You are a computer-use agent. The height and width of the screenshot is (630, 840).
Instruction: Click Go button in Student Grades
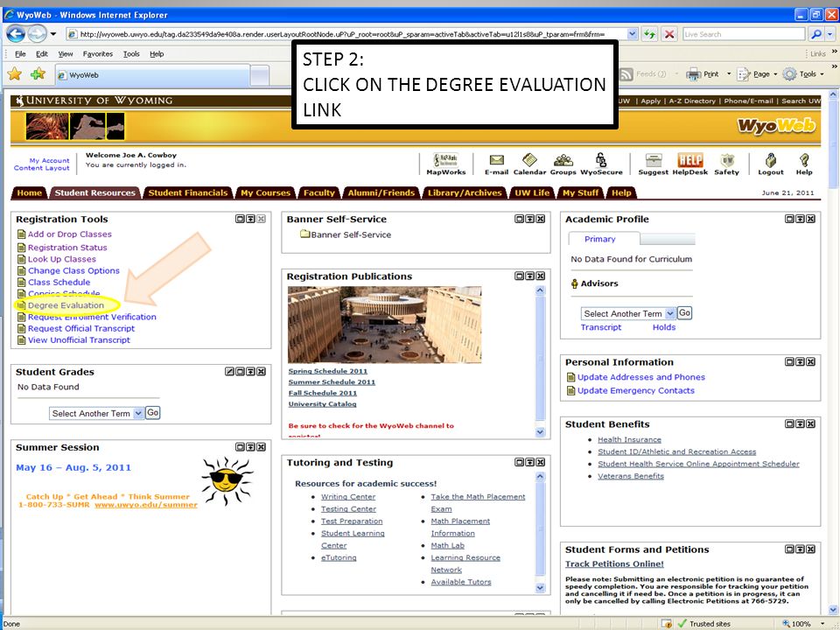pos(152,412)
